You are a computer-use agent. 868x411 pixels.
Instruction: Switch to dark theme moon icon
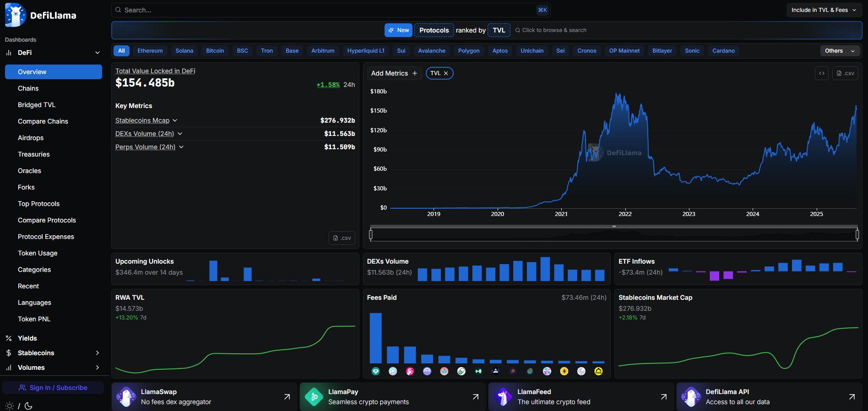(x=28, y=406)
